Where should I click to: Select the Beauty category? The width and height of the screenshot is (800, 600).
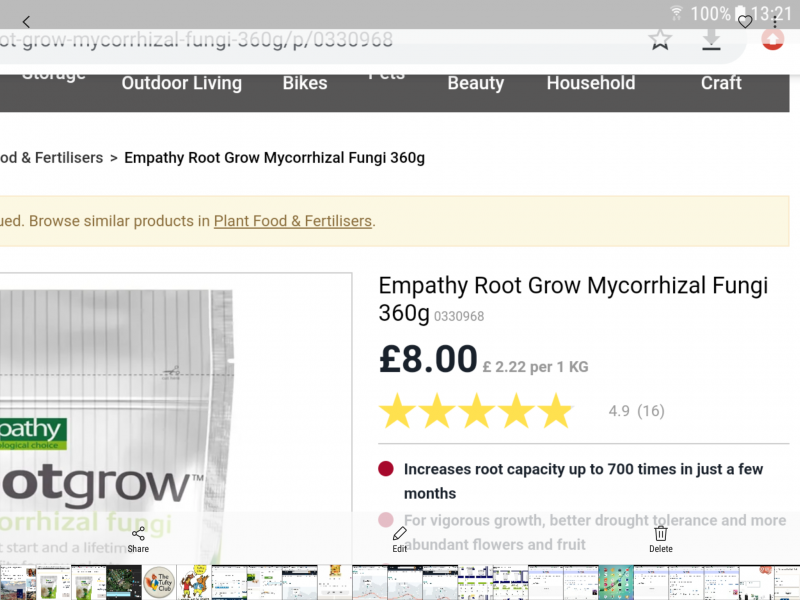tap(476, 83)
